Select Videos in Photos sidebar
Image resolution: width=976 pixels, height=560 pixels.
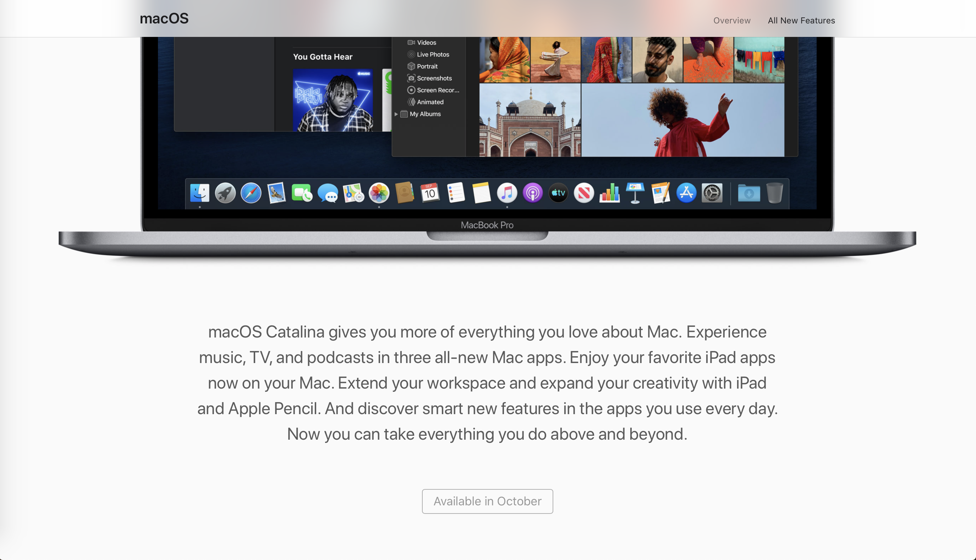click(426, 43)
